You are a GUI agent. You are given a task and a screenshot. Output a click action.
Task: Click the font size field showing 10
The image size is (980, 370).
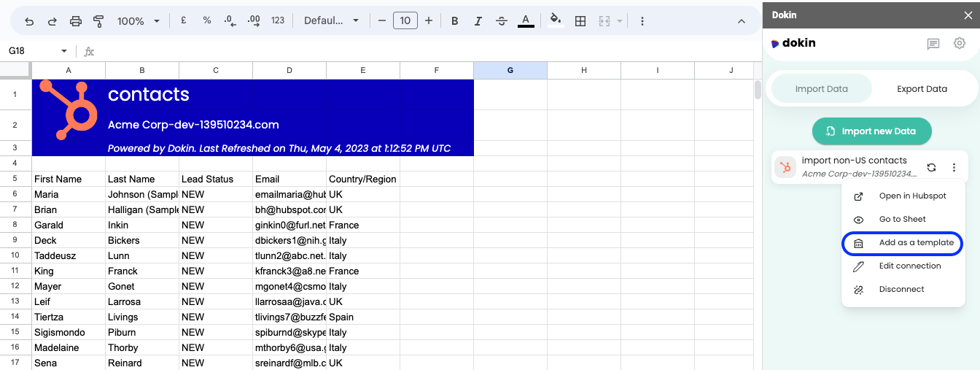[405, 20]
